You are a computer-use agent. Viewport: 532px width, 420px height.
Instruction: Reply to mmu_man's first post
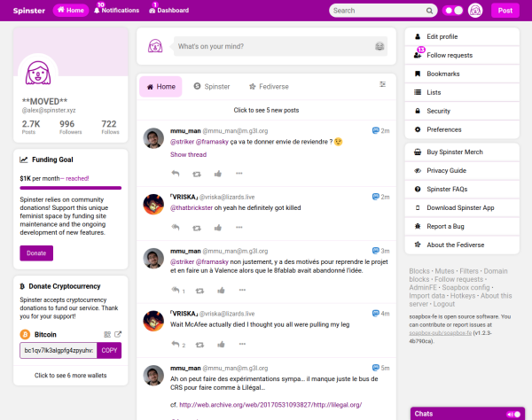point(176,174)
